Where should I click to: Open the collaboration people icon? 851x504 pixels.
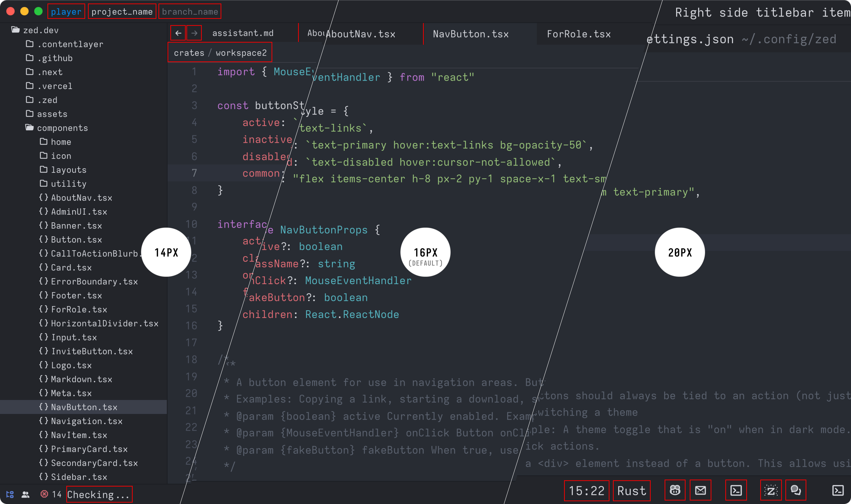(25, 494)
